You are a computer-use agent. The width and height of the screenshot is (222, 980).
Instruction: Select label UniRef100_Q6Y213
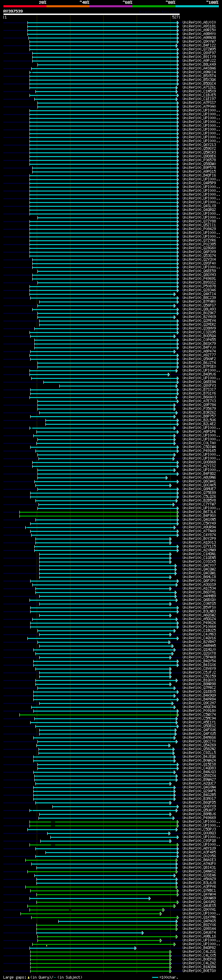click(199, 145)
